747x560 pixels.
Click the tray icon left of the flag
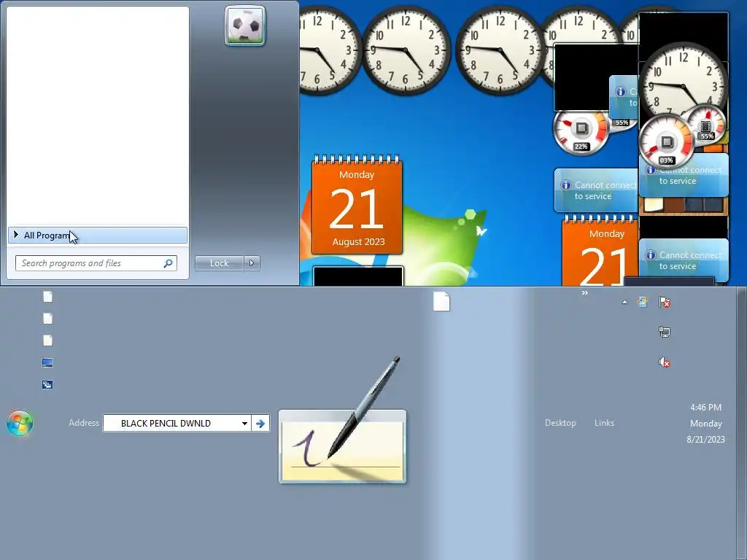[x=642, y=302]
